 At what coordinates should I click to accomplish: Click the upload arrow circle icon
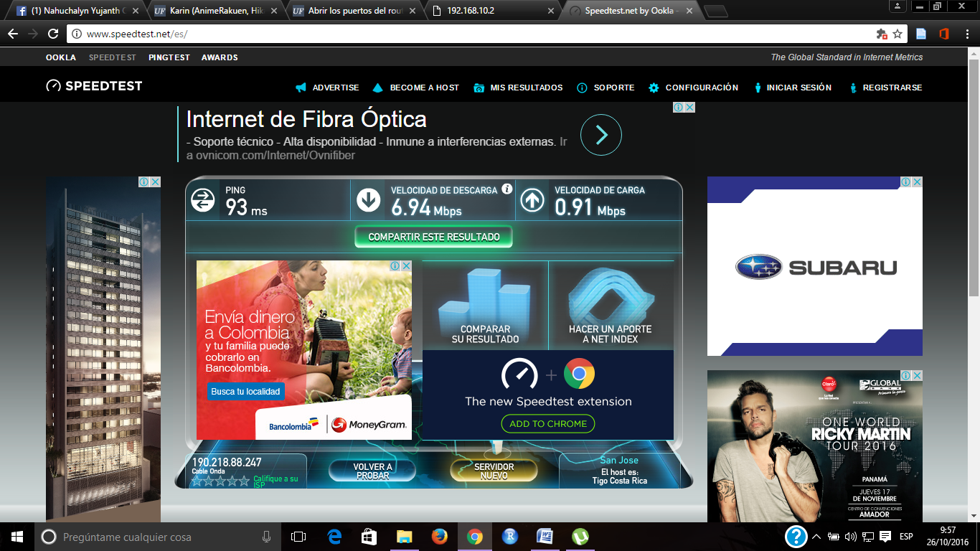coord(532,200)
